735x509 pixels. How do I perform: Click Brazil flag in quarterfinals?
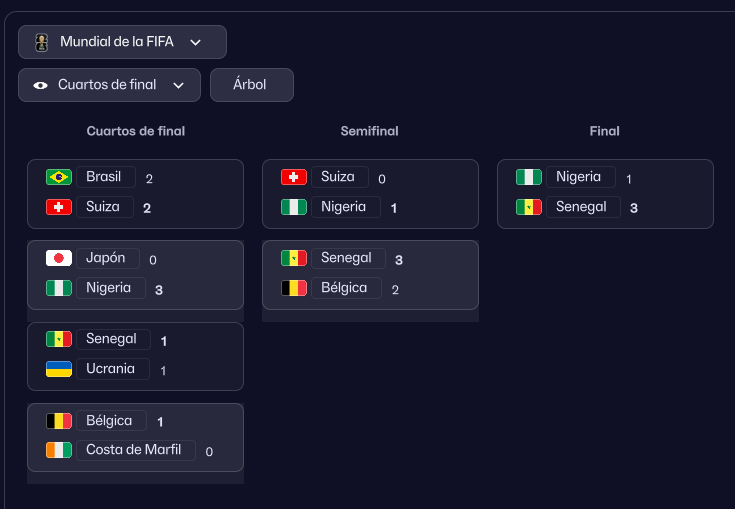tap(59, 177)
